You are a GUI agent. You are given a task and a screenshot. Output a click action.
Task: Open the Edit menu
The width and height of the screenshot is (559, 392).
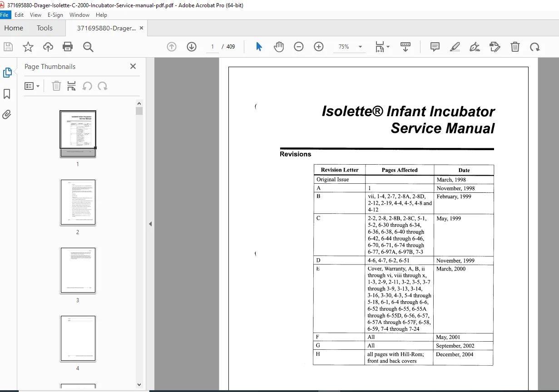[19, 15]
